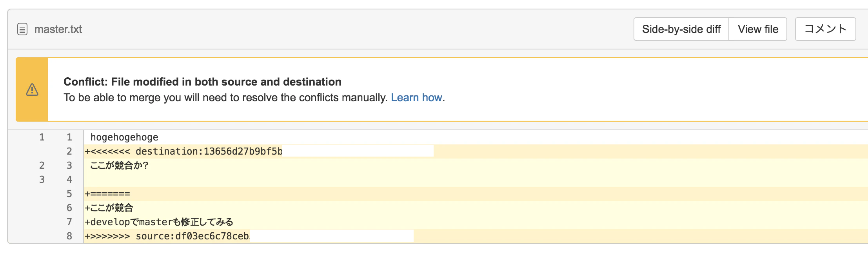The height and width of the screenshot is (259, 868).
Task: Open Side-by-side diff view
Action: 681,29
